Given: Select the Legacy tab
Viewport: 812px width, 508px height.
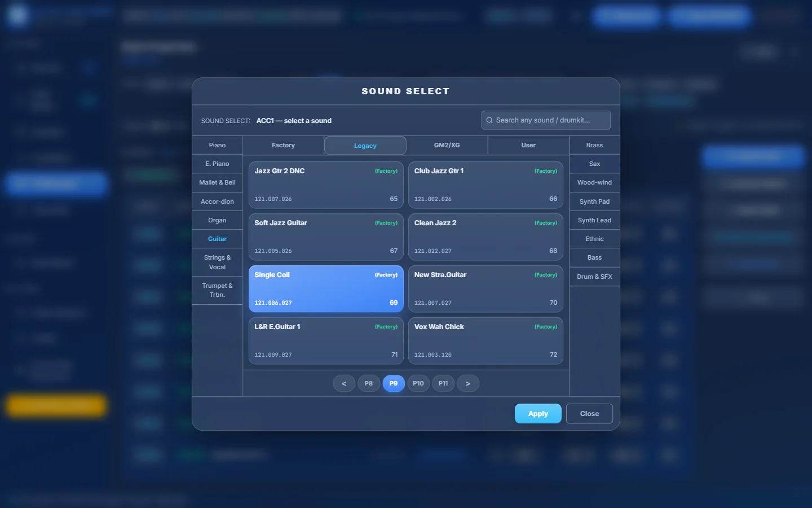Looking at the screenshot, I should click(365, 146).
